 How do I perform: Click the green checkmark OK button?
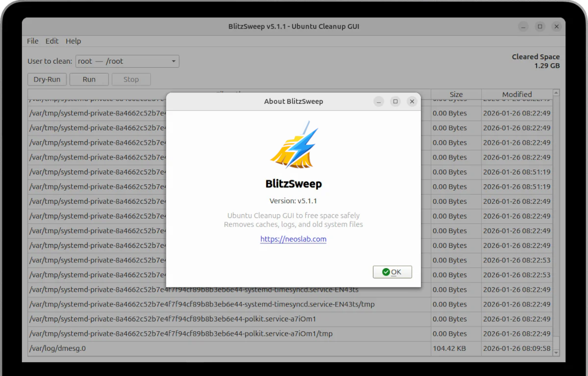(x=392, y=272)
